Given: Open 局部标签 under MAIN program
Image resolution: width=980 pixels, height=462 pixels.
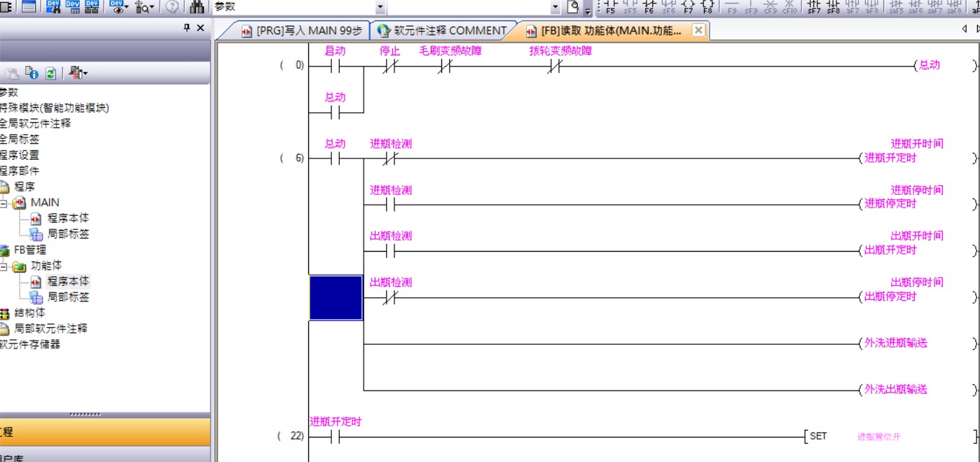Looking at the screenshot, I should coord(67,234).
